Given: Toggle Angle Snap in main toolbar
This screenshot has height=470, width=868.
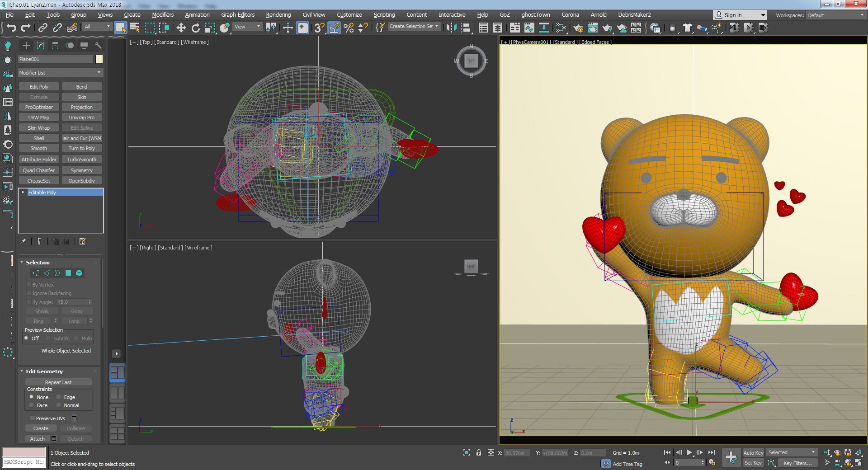Looking at the screenshot, I should [x=334, y=28].
